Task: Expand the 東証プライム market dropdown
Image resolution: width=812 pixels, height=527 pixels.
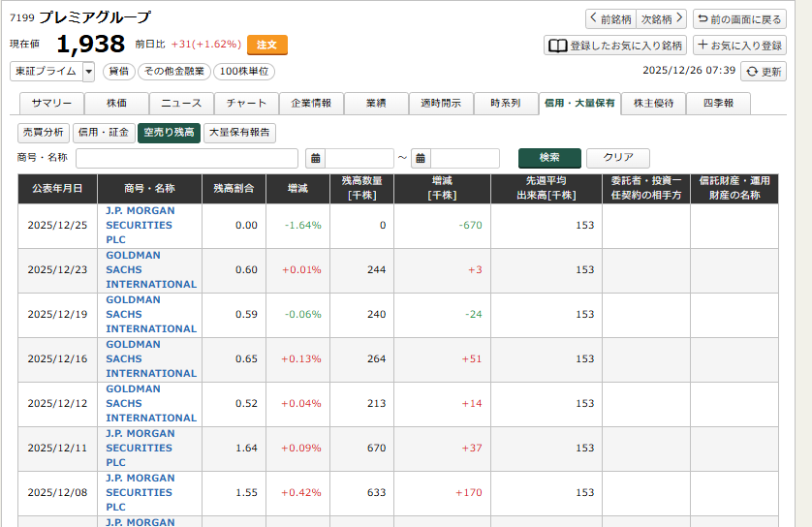Action: [x=89, y=72]
